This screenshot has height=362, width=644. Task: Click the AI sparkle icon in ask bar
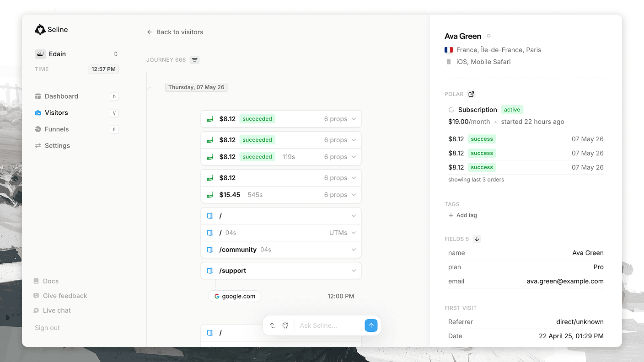285,325
